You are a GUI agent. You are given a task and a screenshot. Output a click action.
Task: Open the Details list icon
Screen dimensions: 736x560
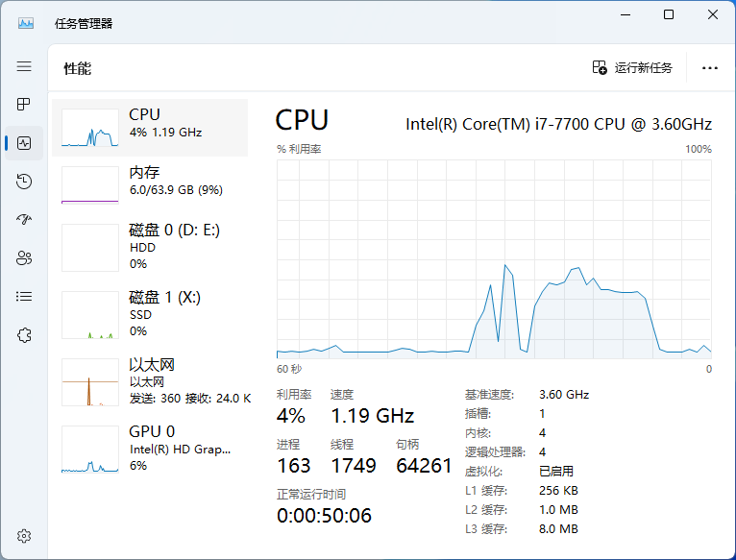(24, 296)
